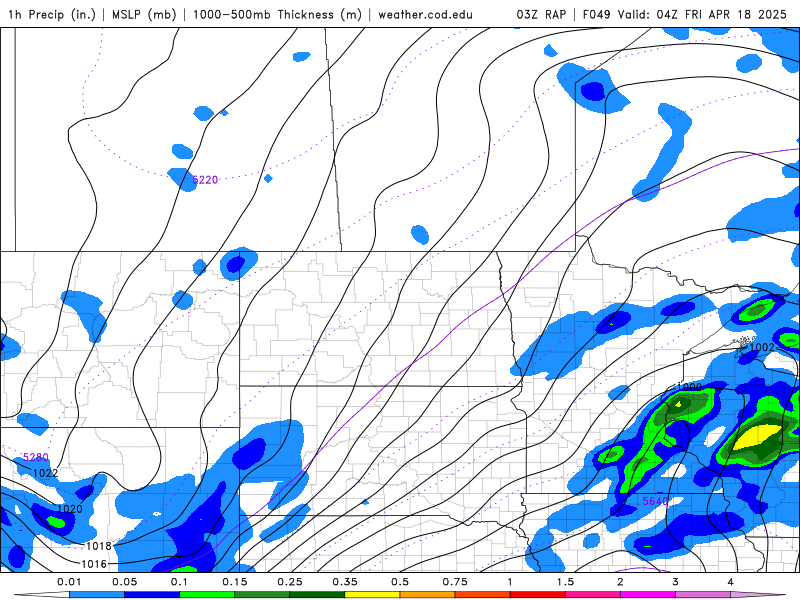Viewport: 800px width, 600px height.
Task: Click the 0.35 legend value
Action: click(345, 582)
